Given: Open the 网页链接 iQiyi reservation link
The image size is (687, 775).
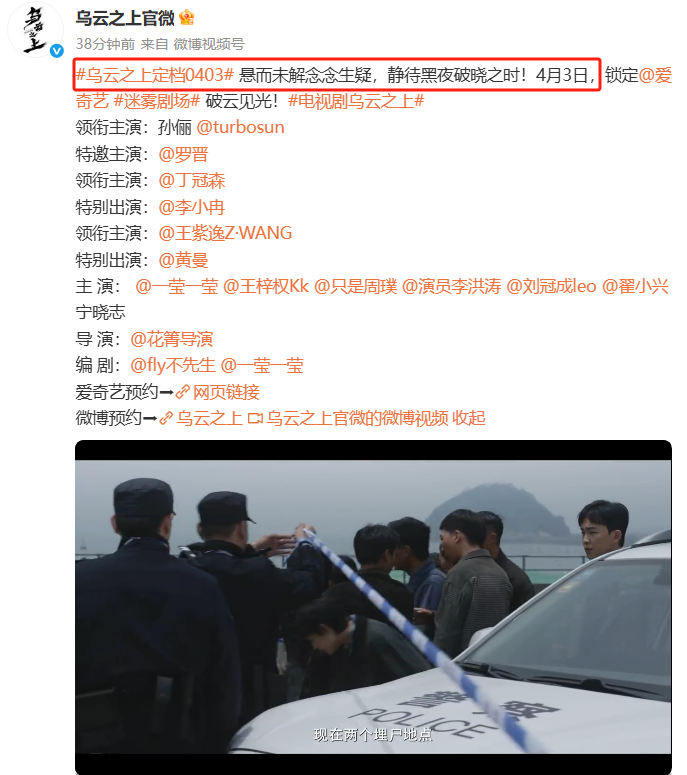Looking at the screenshot, I should 226,392.
